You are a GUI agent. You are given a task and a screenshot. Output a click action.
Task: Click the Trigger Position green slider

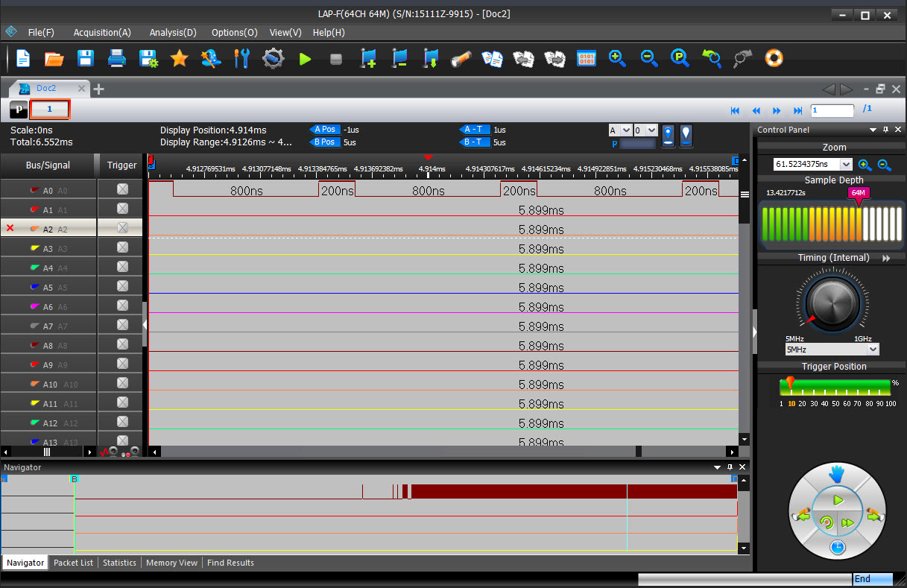click(835, 387)
